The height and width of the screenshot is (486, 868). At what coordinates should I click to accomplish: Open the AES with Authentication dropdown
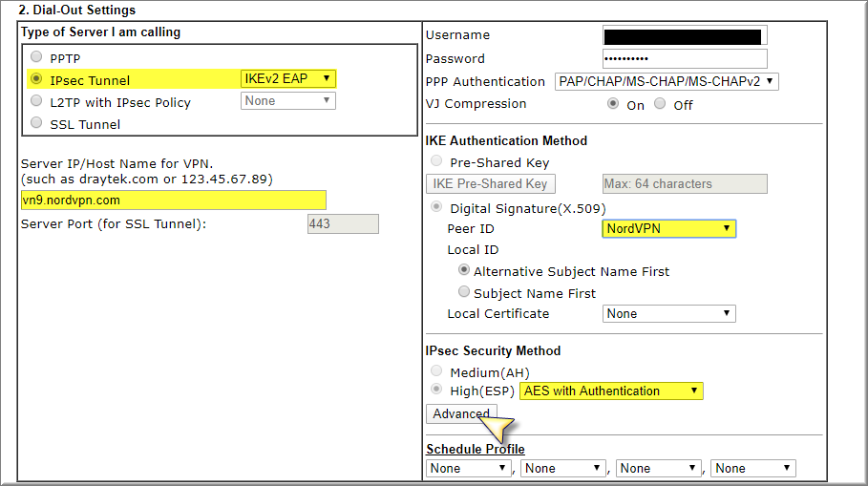[x=611, y=391]
